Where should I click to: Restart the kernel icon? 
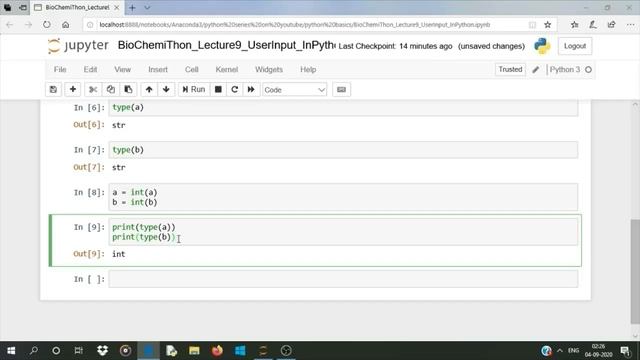[x=235, y=89]
